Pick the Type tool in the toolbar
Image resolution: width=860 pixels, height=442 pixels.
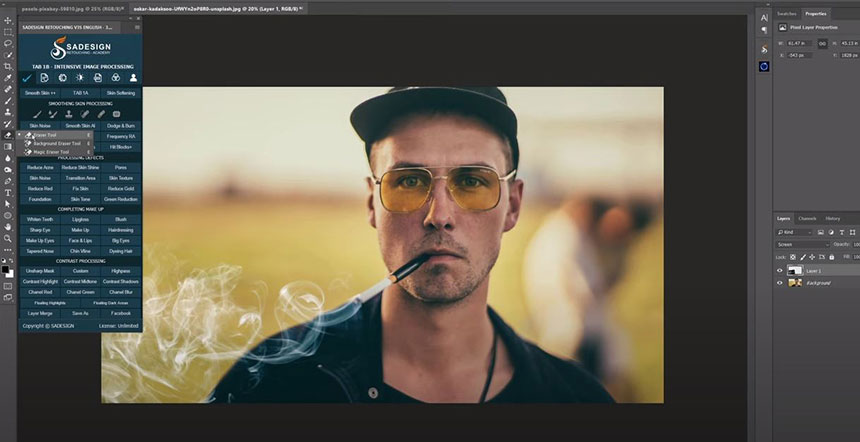tap(8, 192)
